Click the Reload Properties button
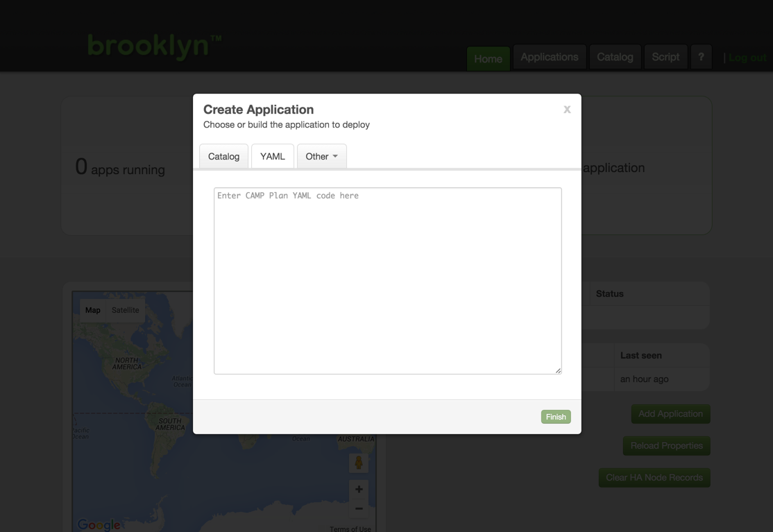773x532 pixels. (666, 446)
